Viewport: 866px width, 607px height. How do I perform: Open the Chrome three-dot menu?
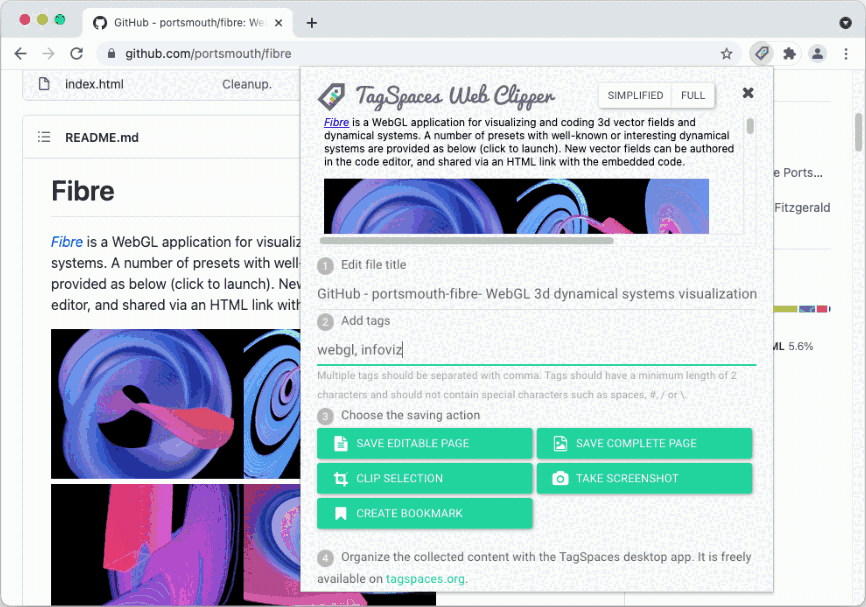845,54
